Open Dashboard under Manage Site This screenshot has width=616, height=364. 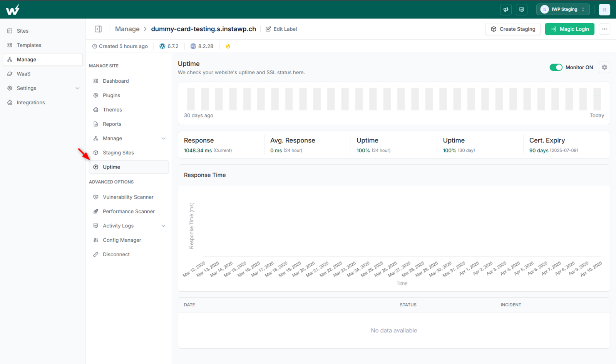[129, 81]
